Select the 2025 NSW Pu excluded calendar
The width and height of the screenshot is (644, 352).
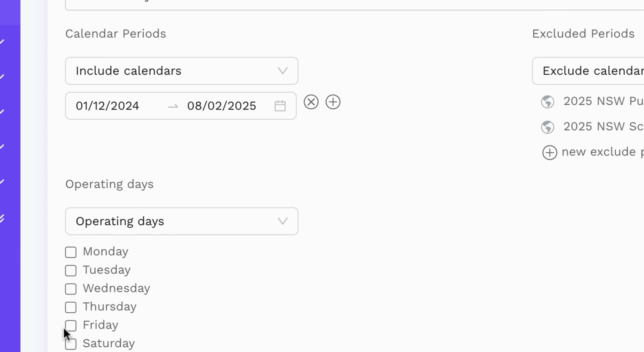pos(603,101)
